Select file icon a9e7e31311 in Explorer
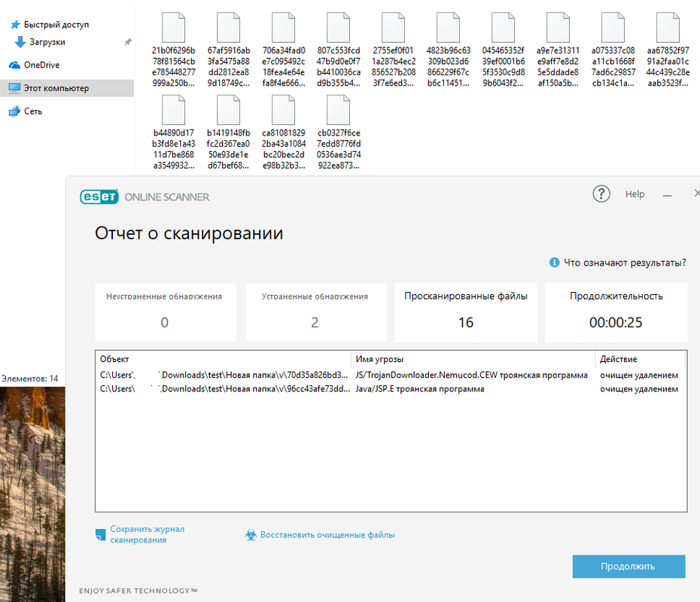Image resolution: width=700 pixels, height=602 pixels. pyautogui.click(x=558, y=27)
